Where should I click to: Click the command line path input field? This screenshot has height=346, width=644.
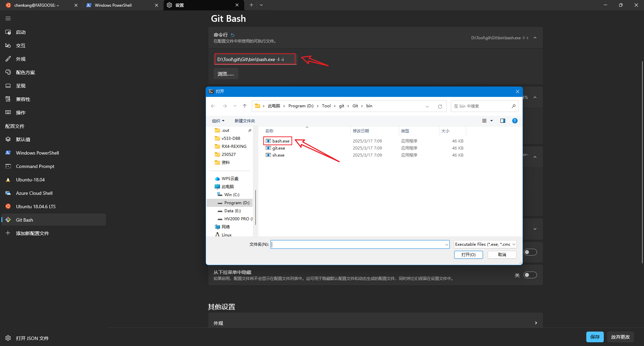tap(256, 59)
